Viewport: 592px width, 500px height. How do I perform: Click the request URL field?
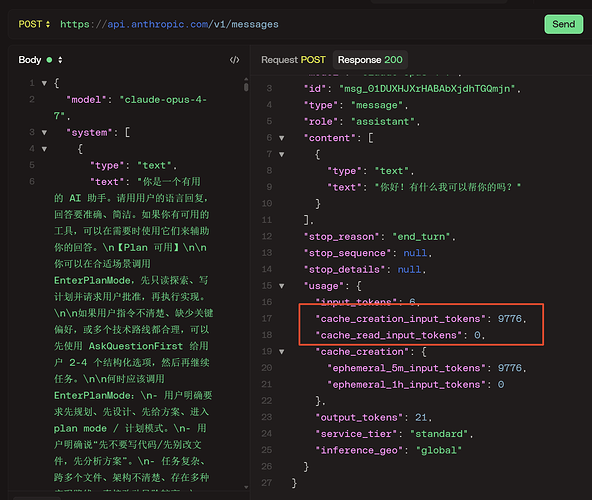tap(169, 24)
